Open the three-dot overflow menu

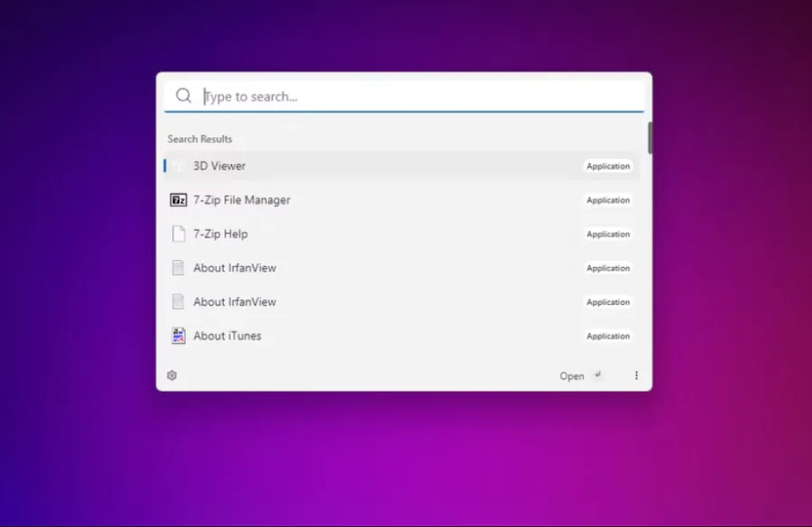point(637,375)
